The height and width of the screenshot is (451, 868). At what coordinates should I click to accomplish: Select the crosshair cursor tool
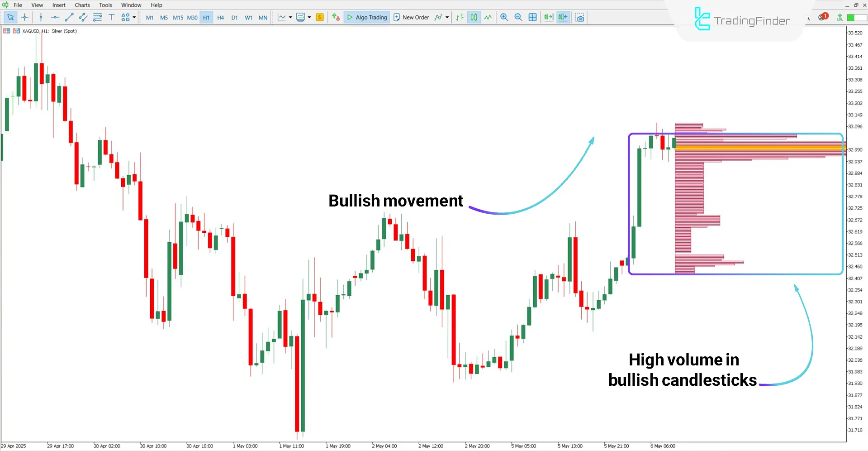tap(24, 17)
